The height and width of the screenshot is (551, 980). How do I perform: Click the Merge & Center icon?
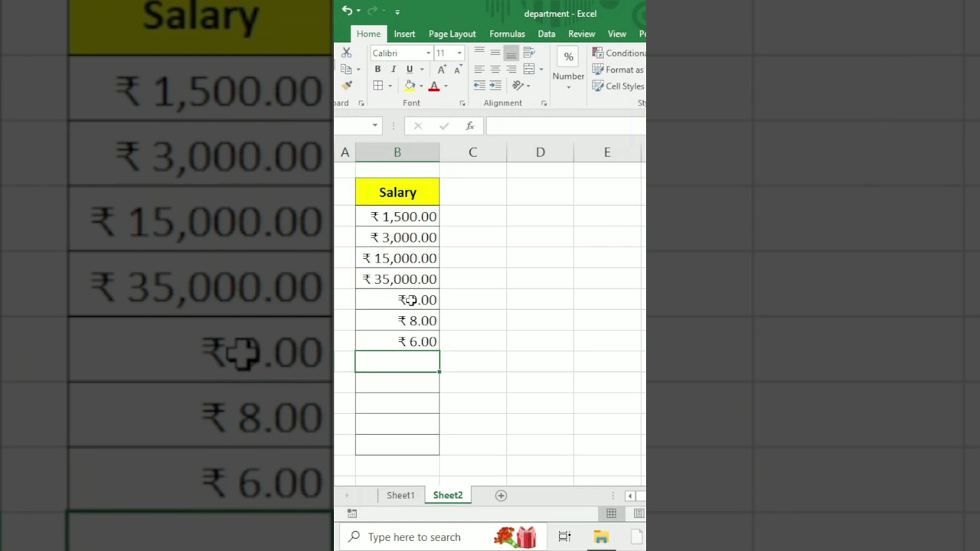tap(529, 69)
